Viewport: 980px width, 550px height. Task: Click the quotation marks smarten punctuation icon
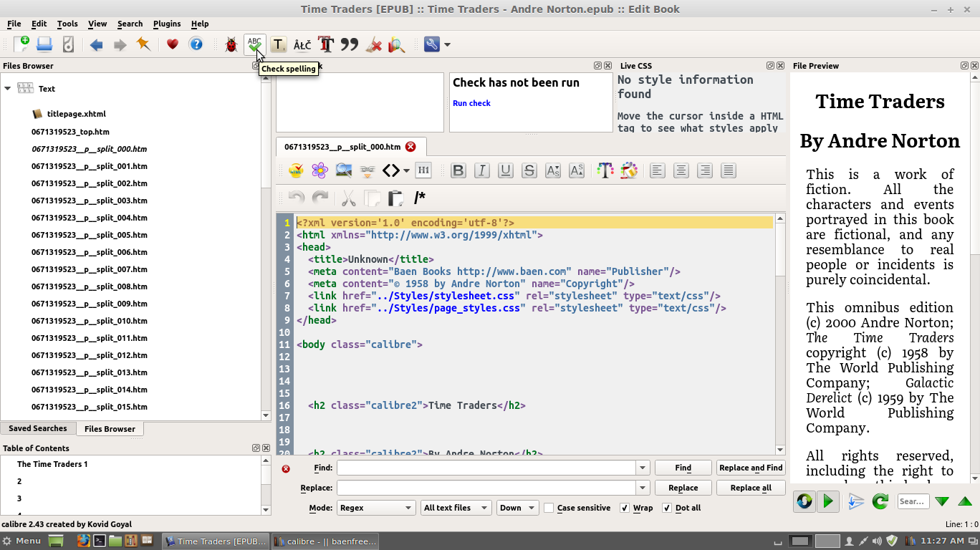coord(349,44)
